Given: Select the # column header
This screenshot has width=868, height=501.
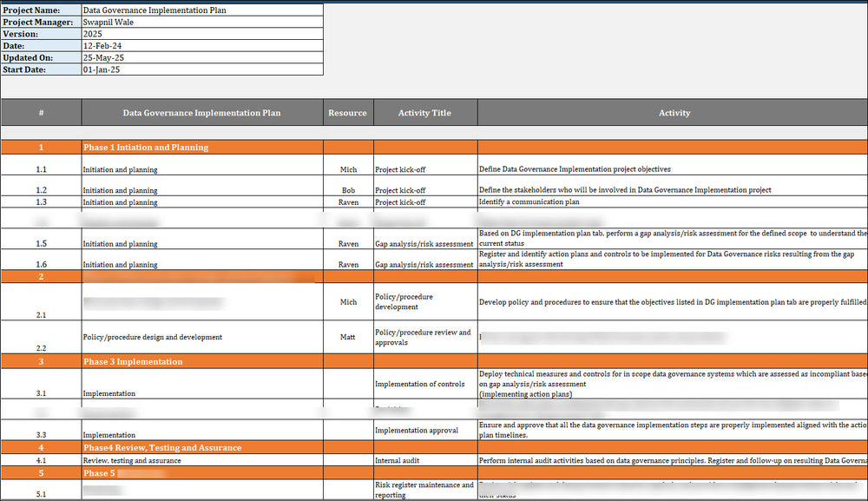Looking at the screenshot, I should coord(40,112).
